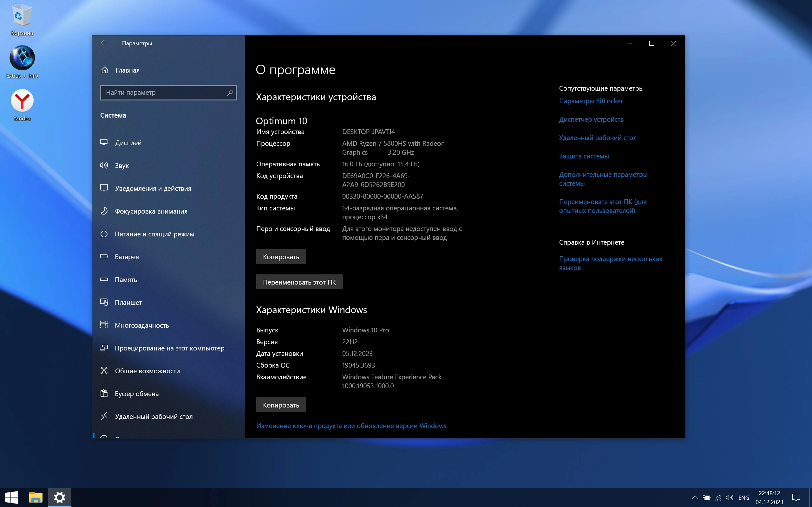This screenshot has height=507, width=812.
Task: Open Звук sound settings
Action: pyautogui.click(x=121, y=166)
